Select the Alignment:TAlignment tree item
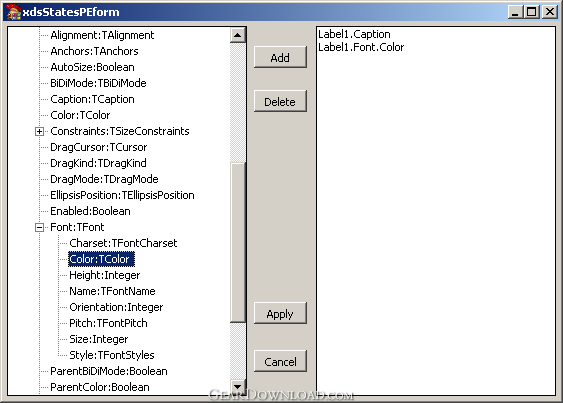Image resolution: width=563 pixels, height=403 pixels. coord(102,35)
